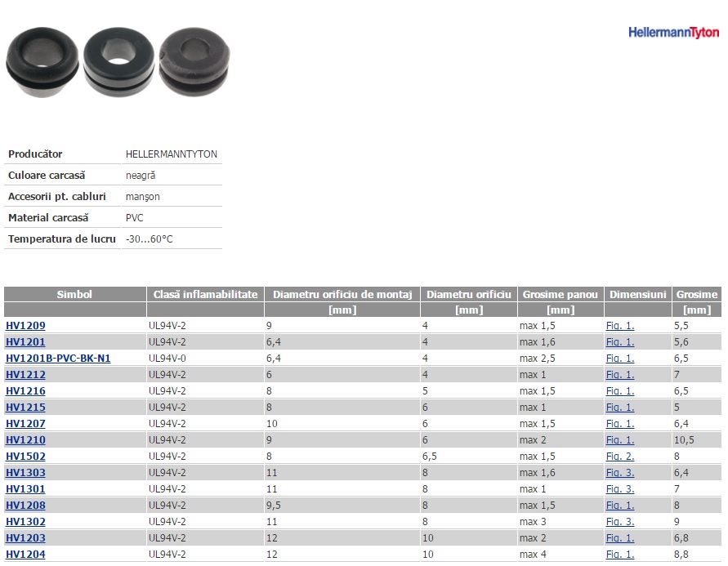Click the Simbol column header
Image resolution: width=728 pixels, height=566 pixels.
tap(74, 294)
